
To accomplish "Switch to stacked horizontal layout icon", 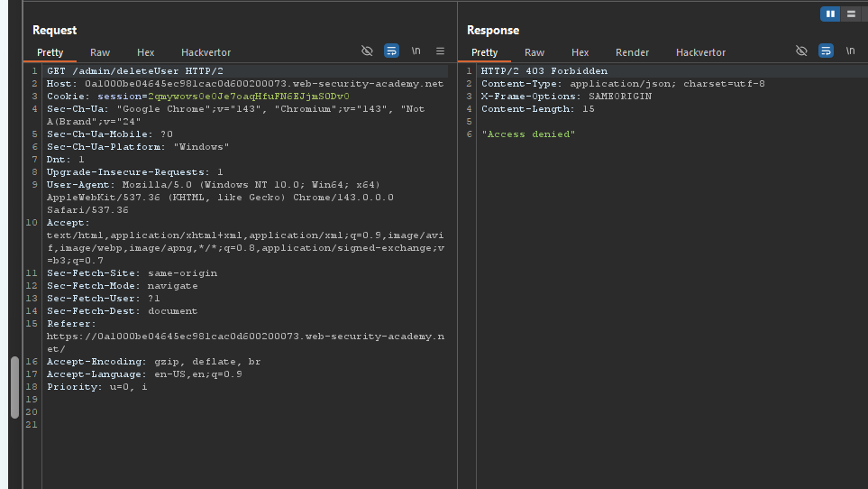I will [852, 14].
